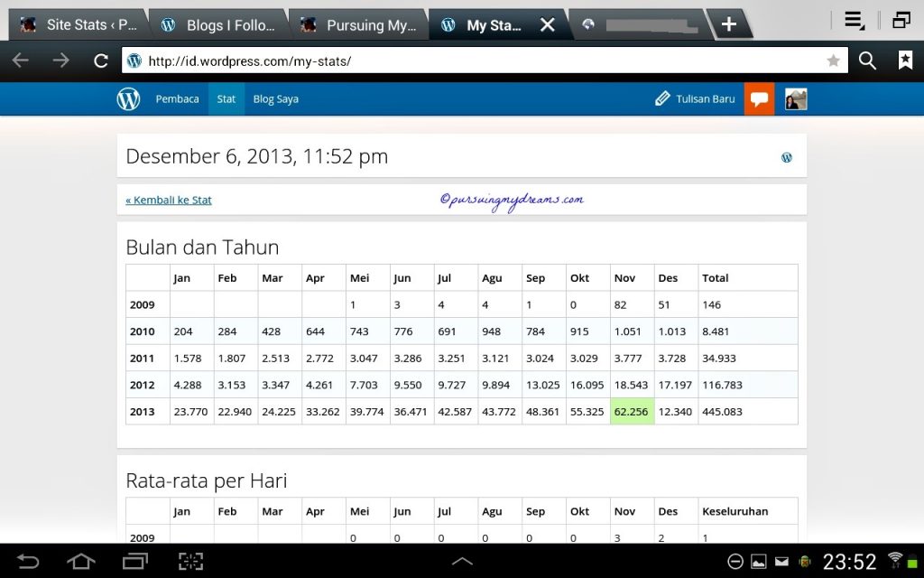Click the URL address field

coord(478,61)
